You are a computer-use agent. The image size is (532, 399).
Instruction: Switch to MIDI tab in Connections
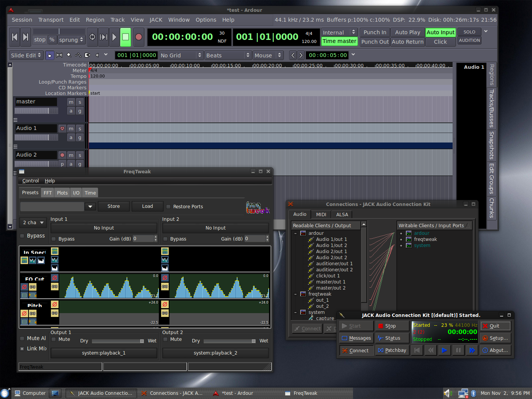[x=321, y=215]
